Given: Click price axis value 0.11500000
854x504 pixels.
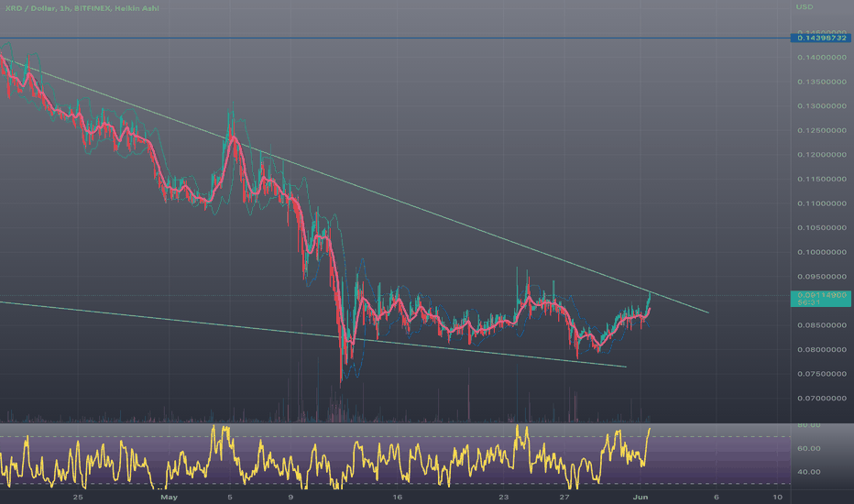Looking at the screenshot, I should click(x=822, y=179).
